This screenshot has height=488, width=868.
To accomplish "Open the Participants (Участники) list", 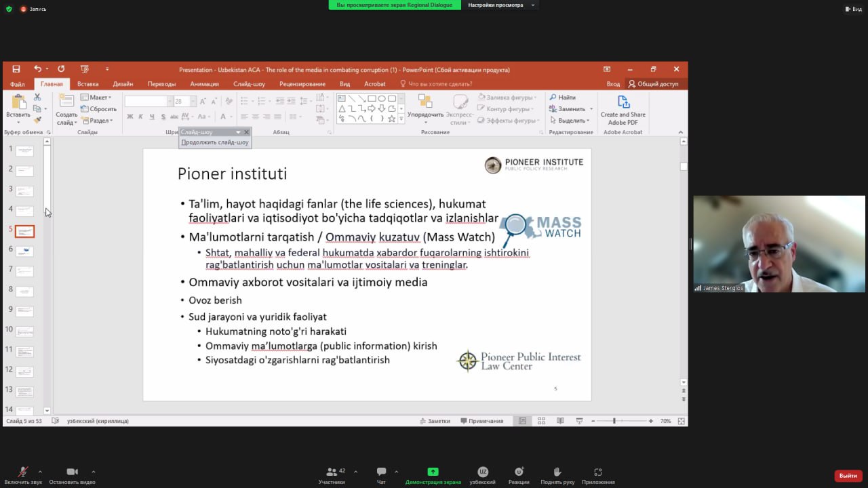I will (332, 472).
